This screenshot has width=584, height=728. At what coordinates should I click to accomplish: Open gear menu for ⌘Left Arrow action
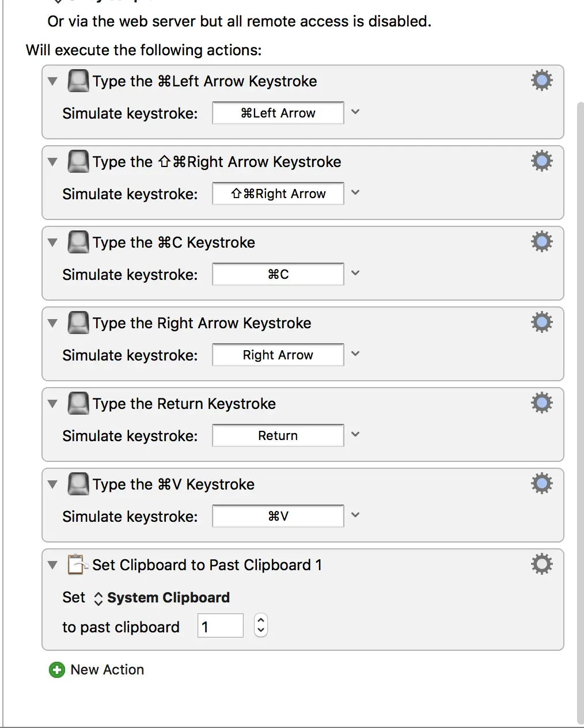[x=541, y=81]
